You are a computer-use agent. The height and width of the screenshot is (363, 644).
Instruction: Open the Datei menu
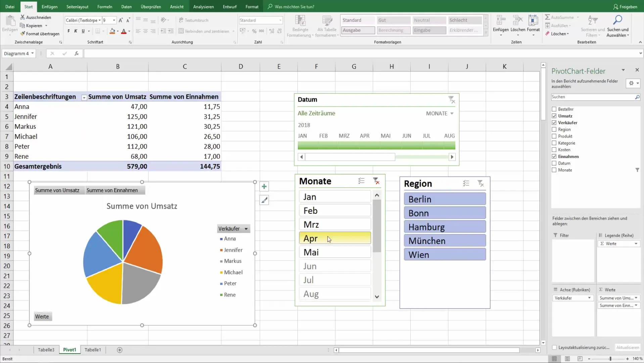click(x=10, y=7)
